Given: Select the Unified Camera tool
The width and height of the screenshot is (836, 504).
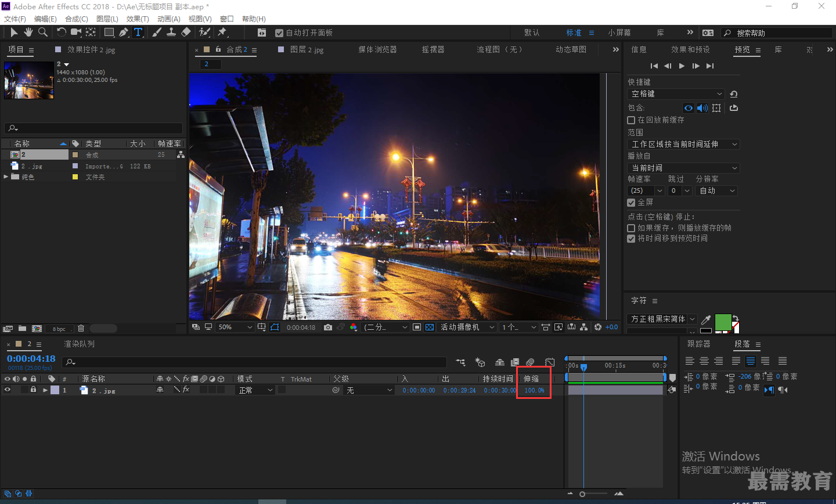Looking at the screenshot, I should coord(76,33).
